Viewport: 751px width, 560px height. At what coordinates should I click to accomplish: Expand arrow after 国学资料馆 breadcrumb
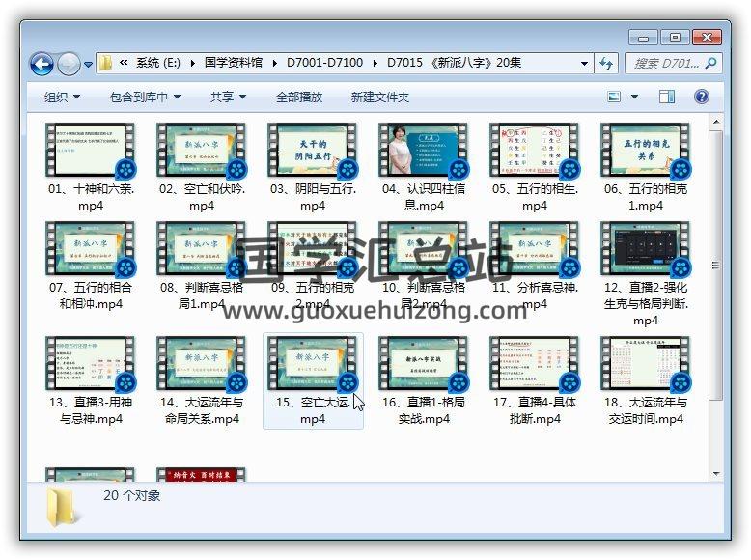point(275,63)
